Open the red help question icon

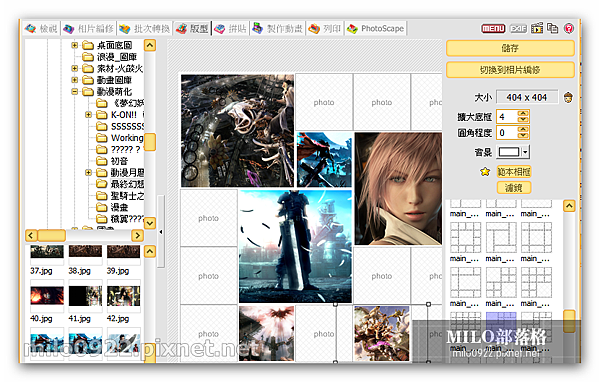click(569, 28)
